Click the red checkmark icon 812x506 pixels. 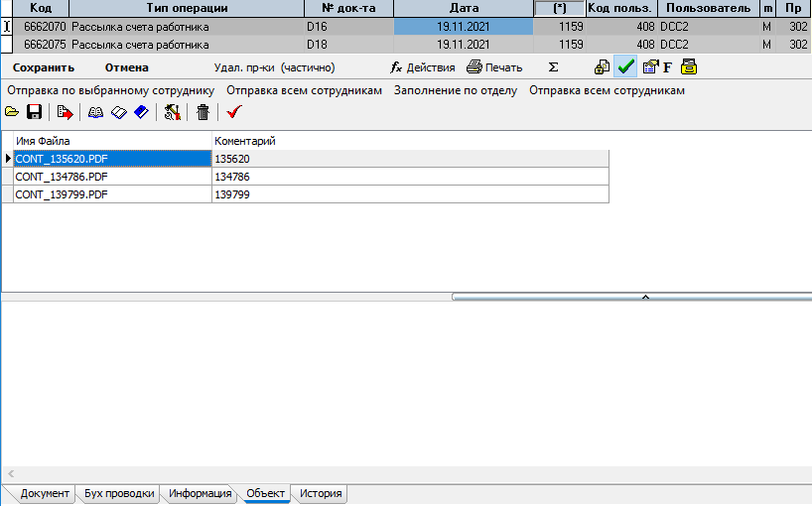(234, 112)
